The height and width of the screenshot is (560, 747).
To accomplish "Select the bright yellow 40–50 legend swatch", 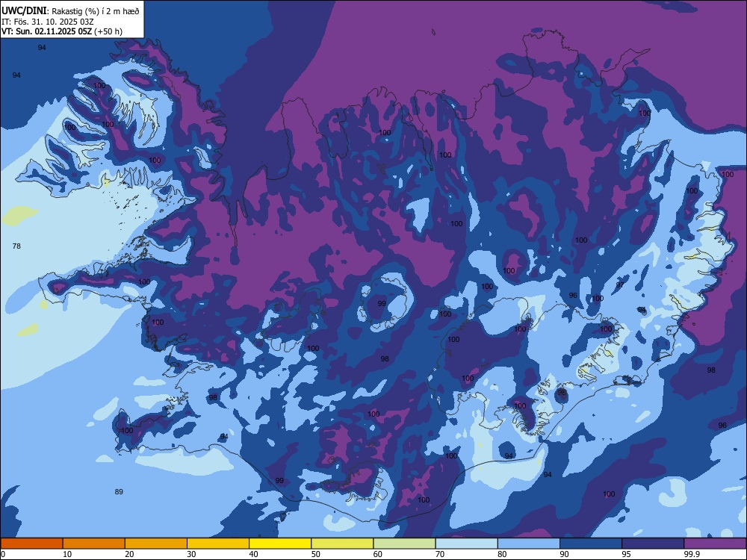I will coord(280,544).
